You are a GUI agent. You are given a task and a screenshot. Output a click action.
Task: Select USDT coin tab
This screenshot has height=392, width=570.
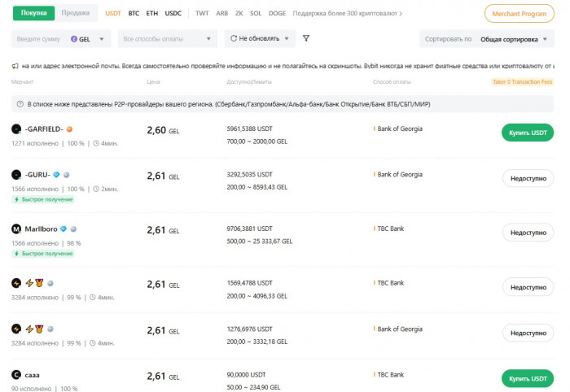click(113, 14)
